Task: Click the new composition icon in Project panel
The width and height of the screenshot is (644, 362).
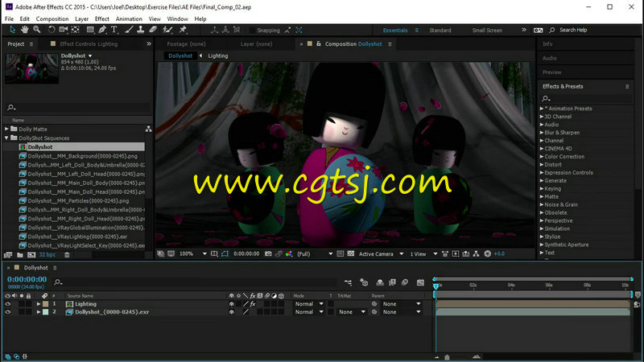Action: pyautogui.click(x=31, y=255)
